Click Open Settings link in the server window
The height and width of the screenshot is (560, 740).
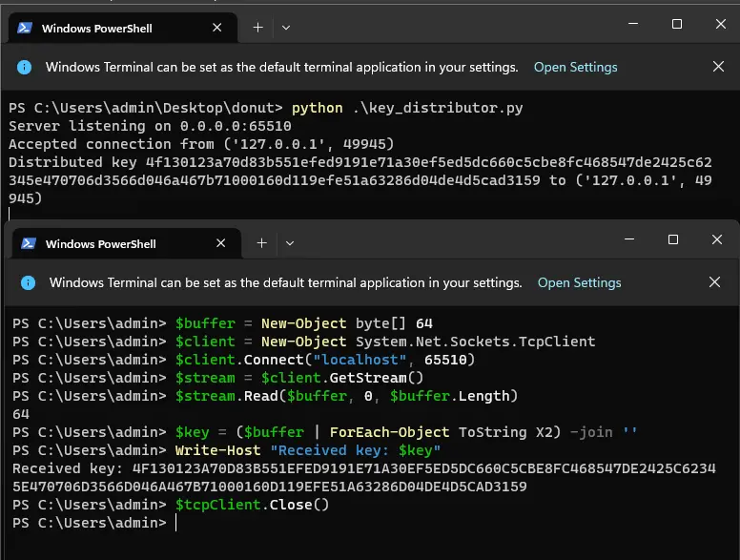tap(575, 68)
